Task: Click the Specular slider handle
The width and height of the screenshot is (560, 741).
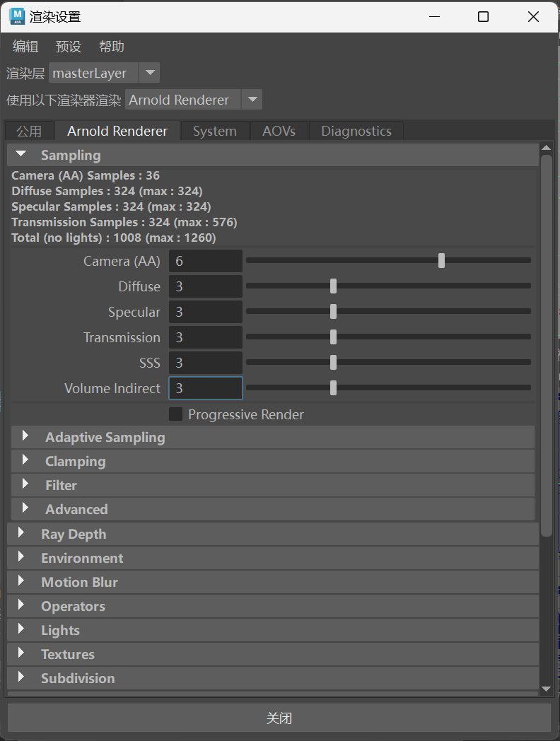Action: click(333, 311)
